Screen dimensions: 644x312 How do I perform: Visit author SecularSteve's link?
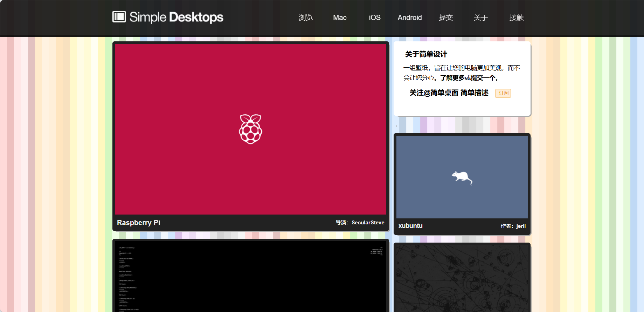(368, 223)
